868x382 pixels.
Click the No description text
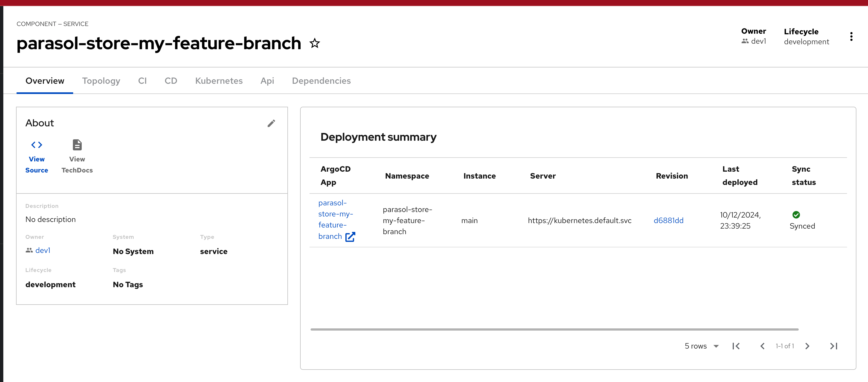point(51,219)
